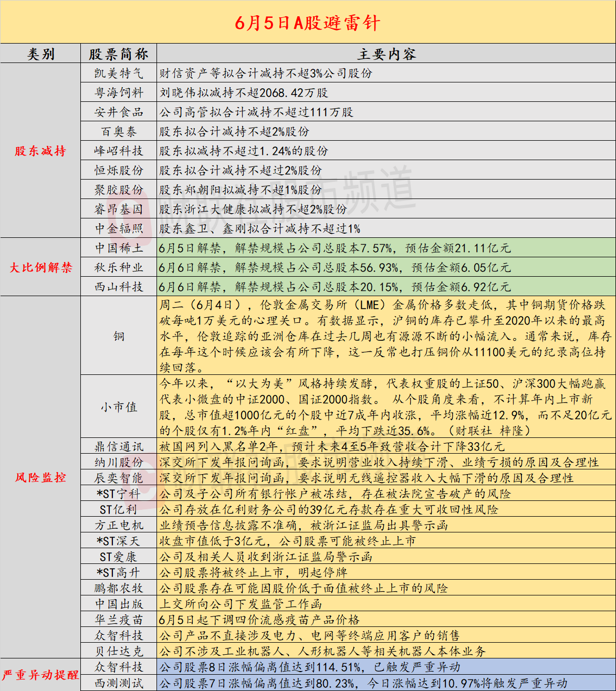Image resolution: width=616 pixels, height=691 pixels.
Task: Click 收盘市值低于3亿元 description
Action: [288, 541]
